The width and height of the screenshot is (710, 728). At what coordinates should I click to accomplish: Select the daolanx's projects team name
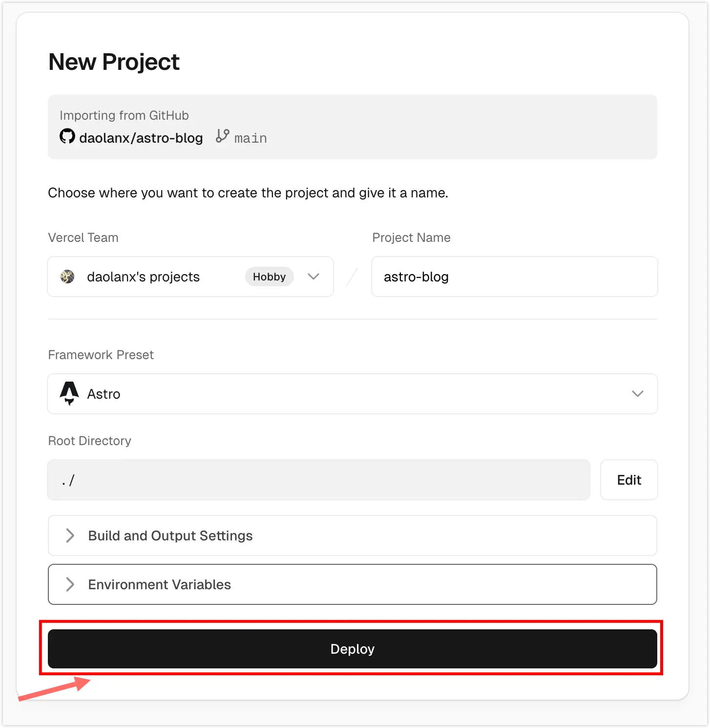pos(143,277)
